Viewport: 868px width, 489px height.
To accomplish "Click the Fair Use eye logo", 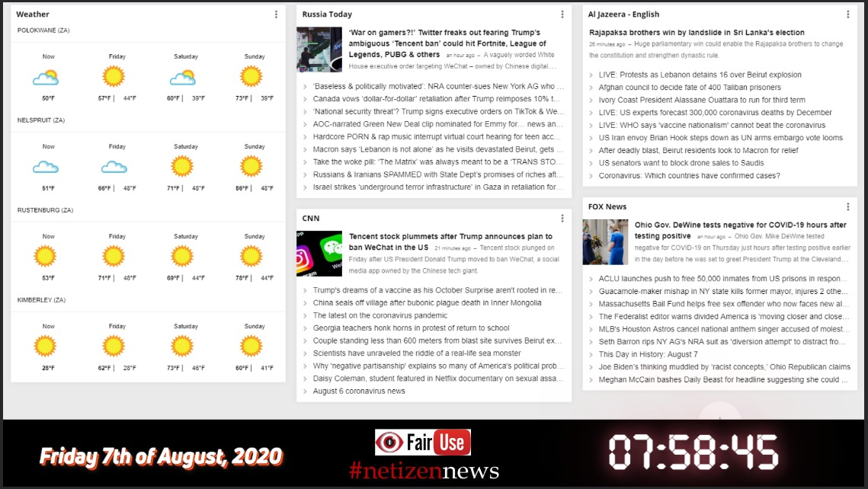I will tap(389, 442).
